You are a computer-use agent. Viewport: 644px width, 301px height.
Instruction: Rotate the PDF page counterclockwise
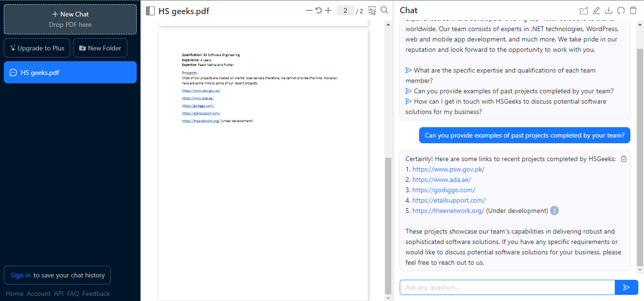[319, 10]
